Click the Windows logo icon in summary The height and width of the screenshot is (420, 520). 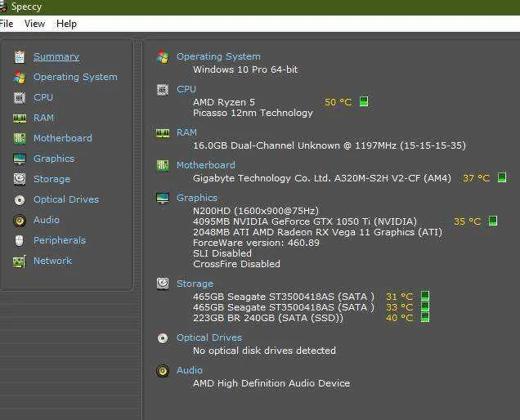tap(163, 57)
